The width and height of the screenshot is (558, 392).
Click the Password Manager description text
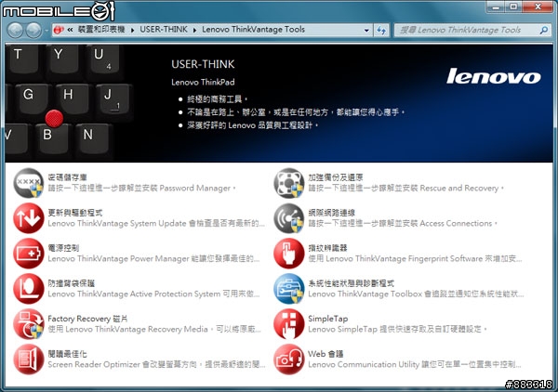[x=142, y=188]
